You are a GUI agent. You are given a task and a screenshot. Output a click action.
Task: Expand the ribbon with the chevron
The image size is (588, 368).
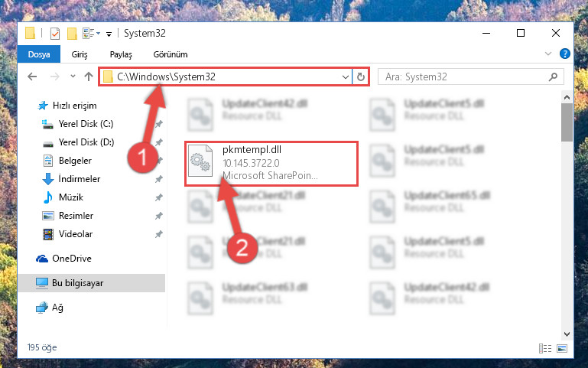548,54
